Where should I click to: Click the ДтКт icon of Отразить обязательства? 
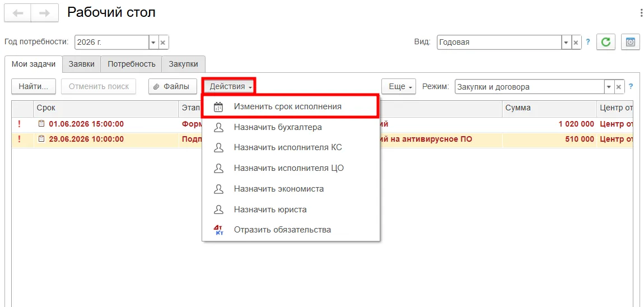tap(219, 230)
